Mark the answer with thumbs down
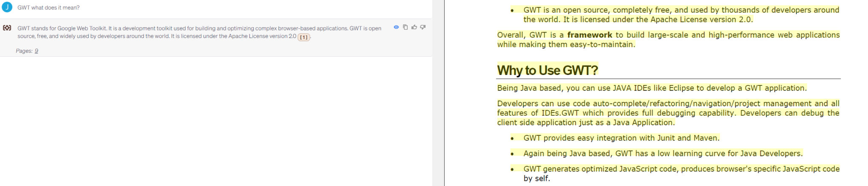The image size is (868, 186). 423,27
